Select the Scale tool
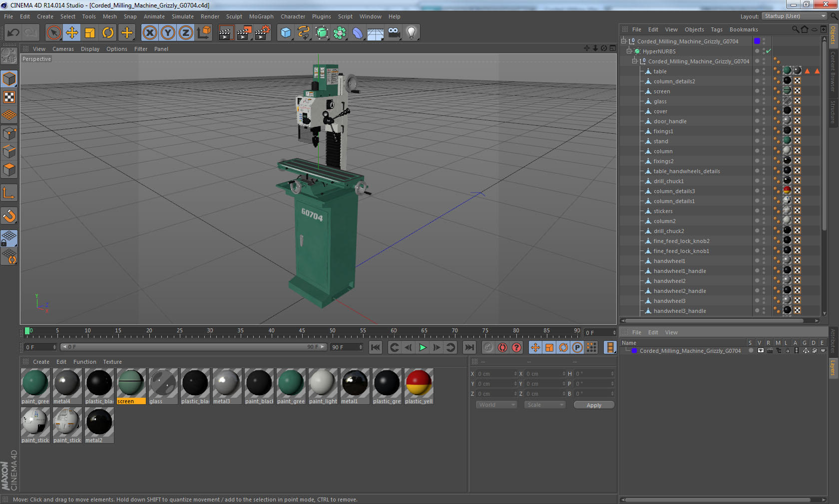The width and height of the screenshot is (839, 504). (90, 33)
